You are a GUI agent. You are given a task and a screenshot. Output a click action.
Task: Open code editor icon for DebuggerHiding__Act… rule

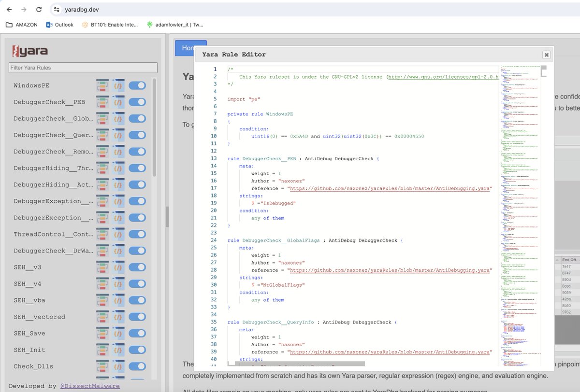pyautogui.click(x=118, y=184)
